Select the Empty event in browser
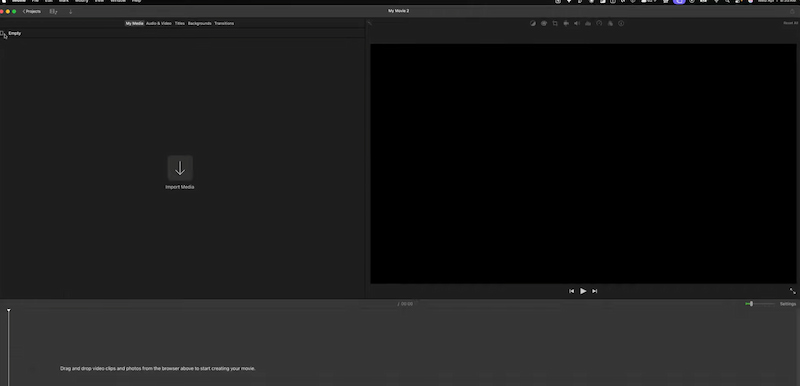800x386 pixels. pyautogui.click(x=15, y=33)
